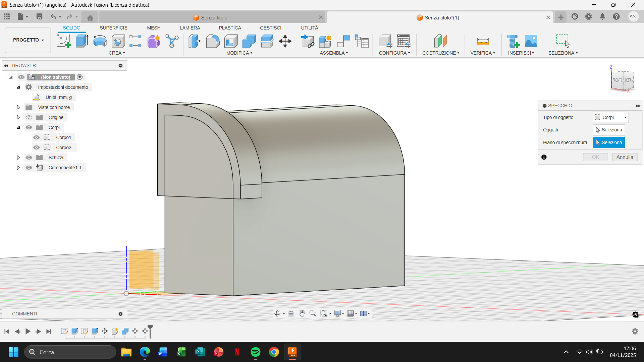644x362 pixels.
Task: Hide Corpo1 using its eye icon
Action: [37, 137]
